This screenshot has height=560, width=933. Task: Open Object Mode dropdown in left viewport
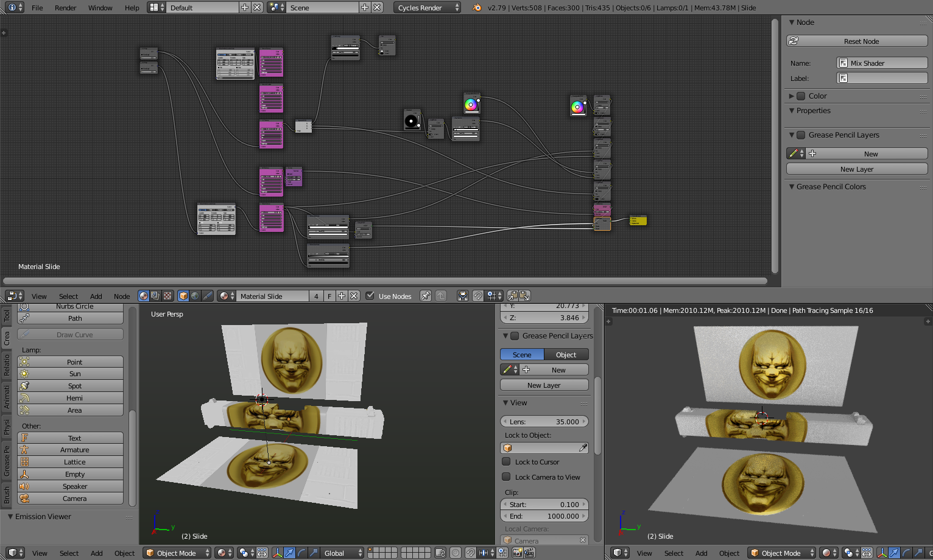(178, 553)
